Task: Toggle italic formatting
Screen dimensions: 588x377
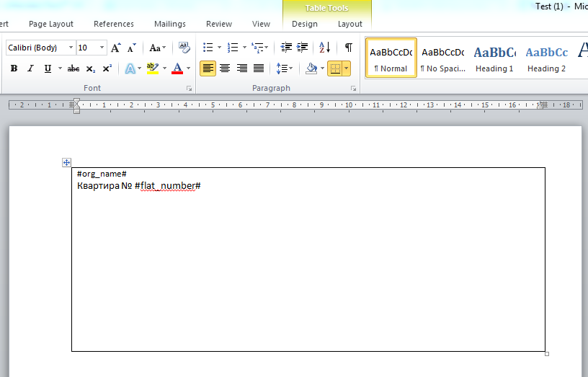Action: (30, 68)
